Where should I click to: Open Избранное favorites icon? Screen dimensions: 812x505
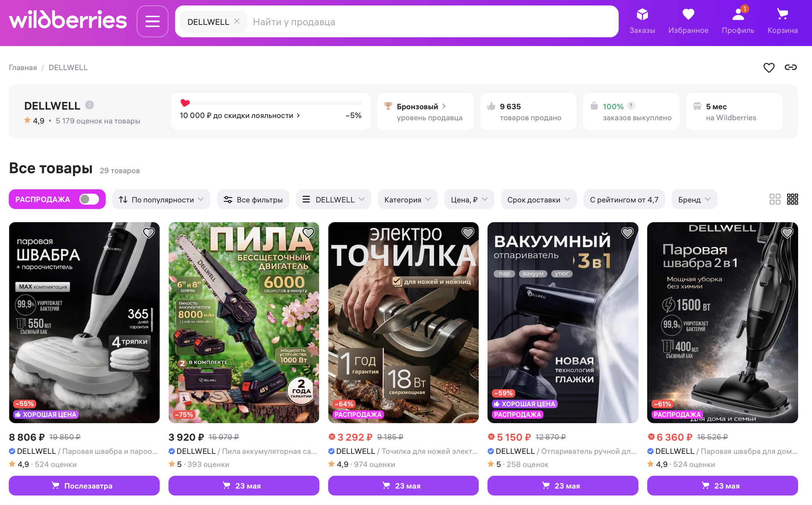click(x=688, y=22)
